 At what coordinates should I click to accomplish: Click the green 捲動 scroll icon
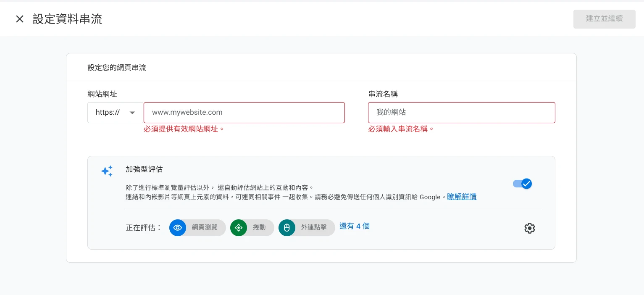(239, 228)
